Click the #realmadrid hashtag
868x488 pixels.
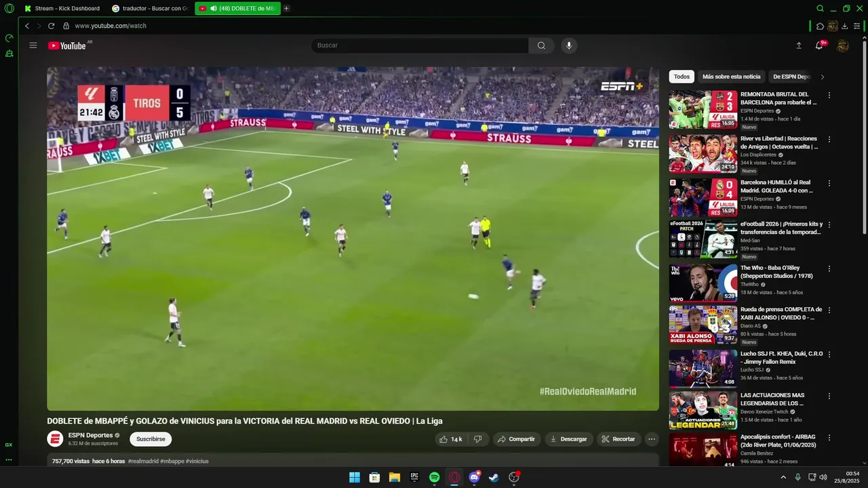[x=143, y=461]
